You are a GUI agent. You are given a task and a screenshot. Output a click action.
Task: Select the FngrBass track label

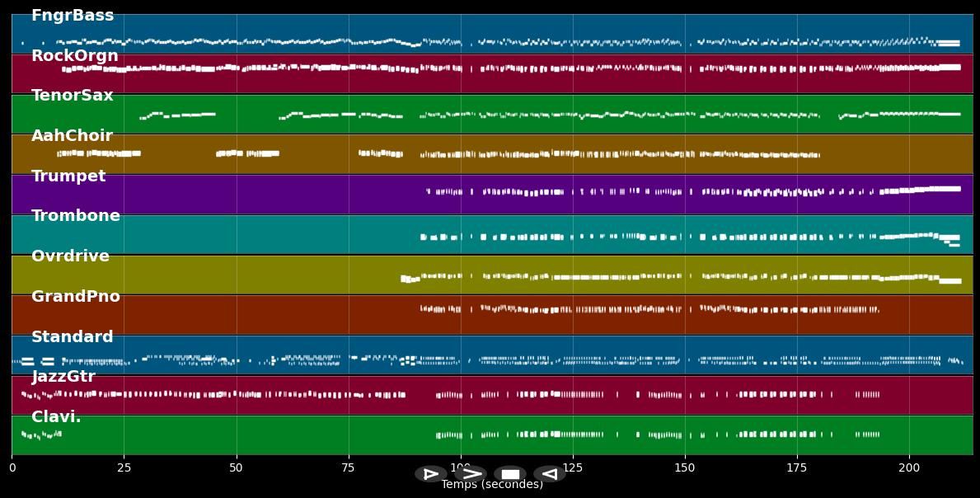(73, 16)
